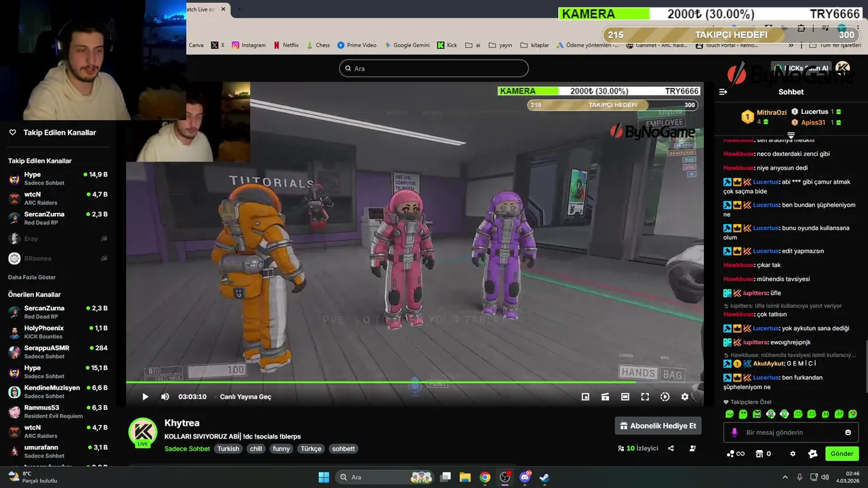Open mini-player picture-in-picture icon
The image size is (868, 488).
coord(585,396)
